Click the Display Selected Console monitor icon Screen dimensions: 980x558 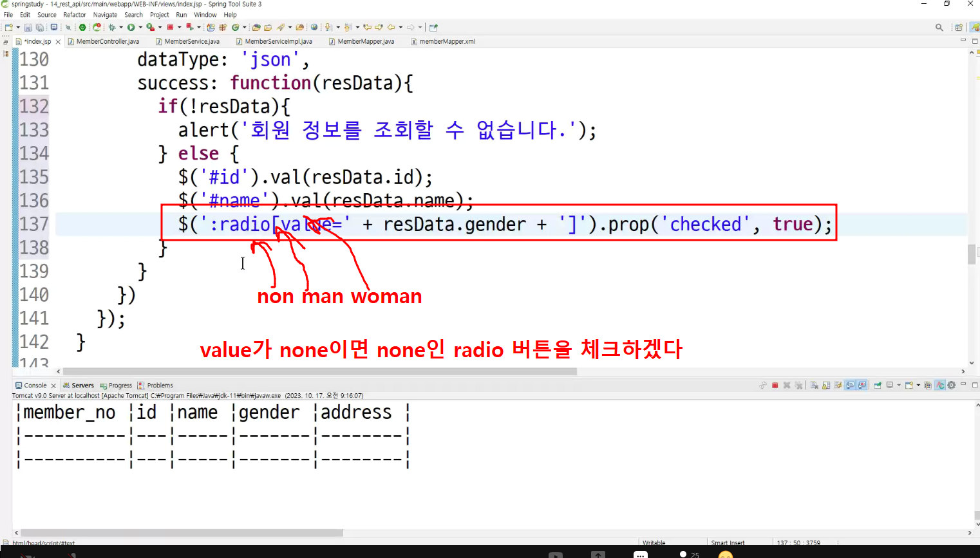889,385
